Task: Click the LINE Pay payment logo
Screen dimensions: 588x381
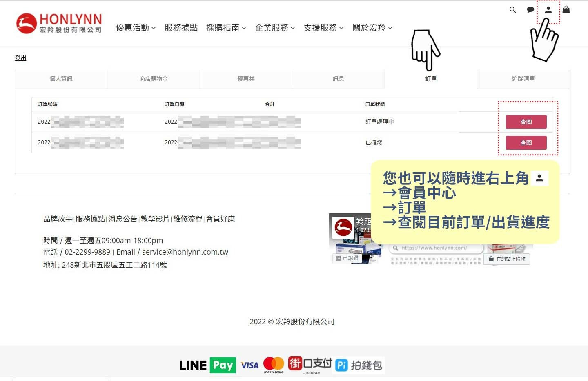Action: 208,365
